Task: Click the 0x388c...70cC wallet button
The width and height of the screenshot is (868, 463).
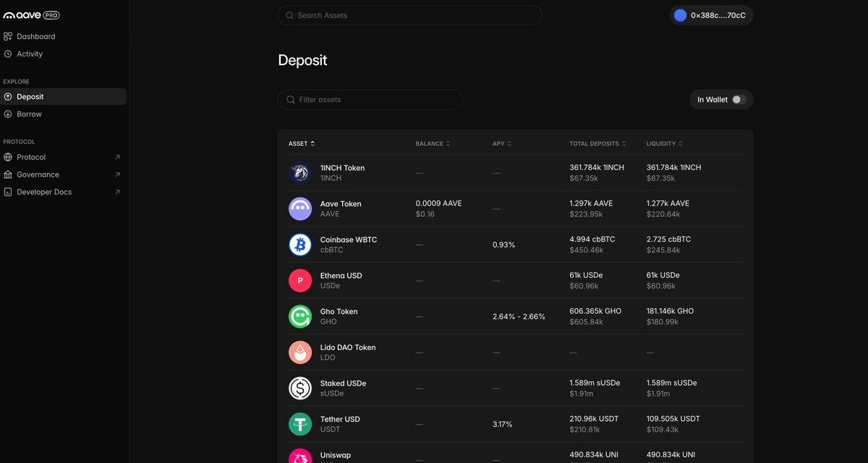Action: 711,14
